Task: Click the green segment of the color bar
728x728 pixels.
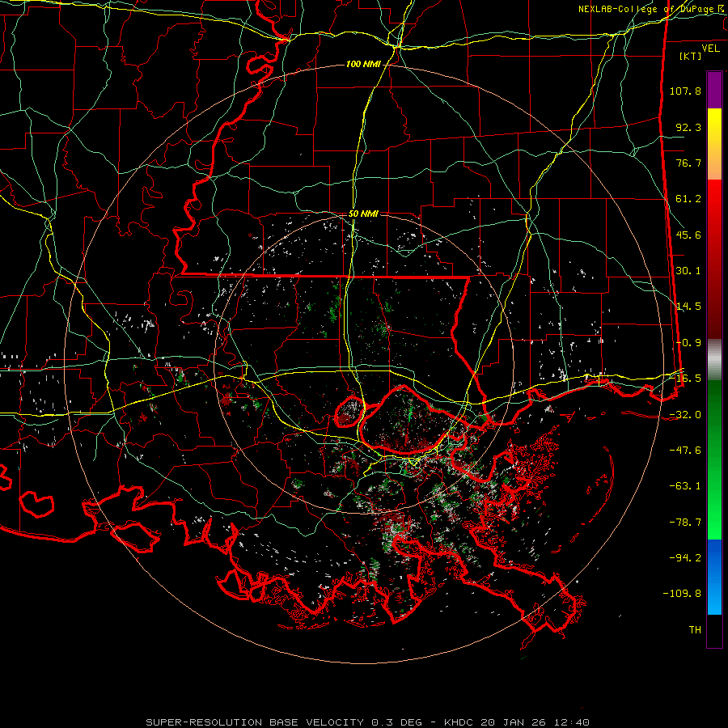Action: click(x=714, y=459)
